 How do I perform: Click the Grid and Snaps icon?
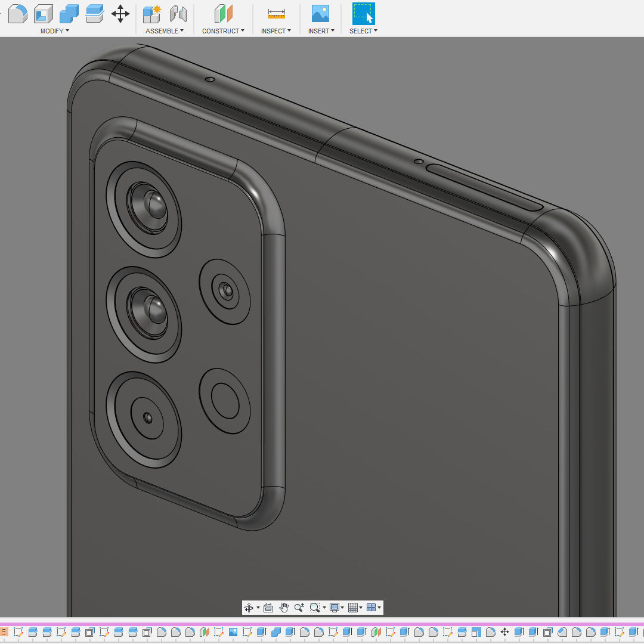(353, 608)
